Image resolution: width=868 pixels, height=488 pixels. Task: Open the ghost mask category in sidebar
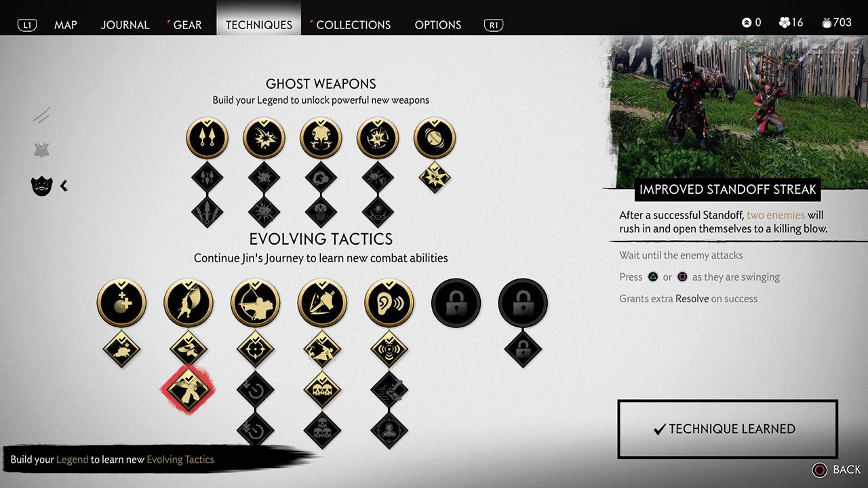click(x=42, y=185)
